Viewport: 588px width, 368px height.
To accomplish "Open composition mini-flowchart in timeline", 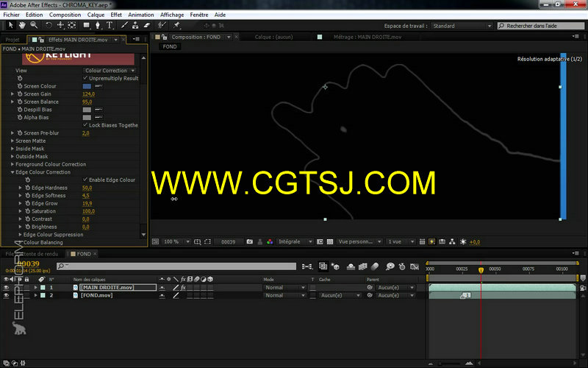I will (x=307, y=266).
